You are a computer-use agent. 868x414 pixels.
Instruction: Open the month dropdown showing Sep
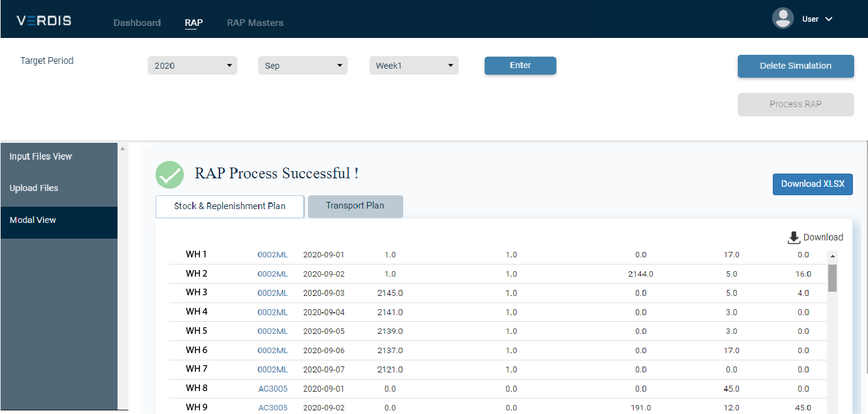(303, 66)
